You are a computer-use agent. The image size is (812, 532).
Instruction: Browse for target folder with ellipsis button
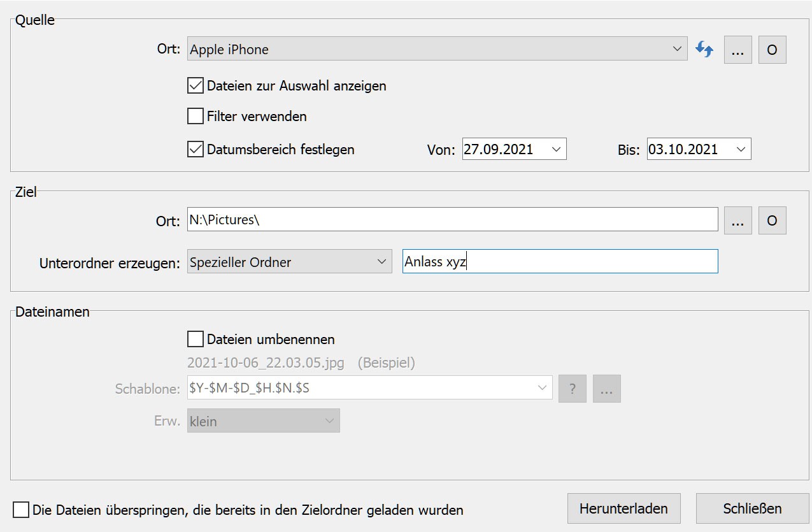[x=737, y=220]
